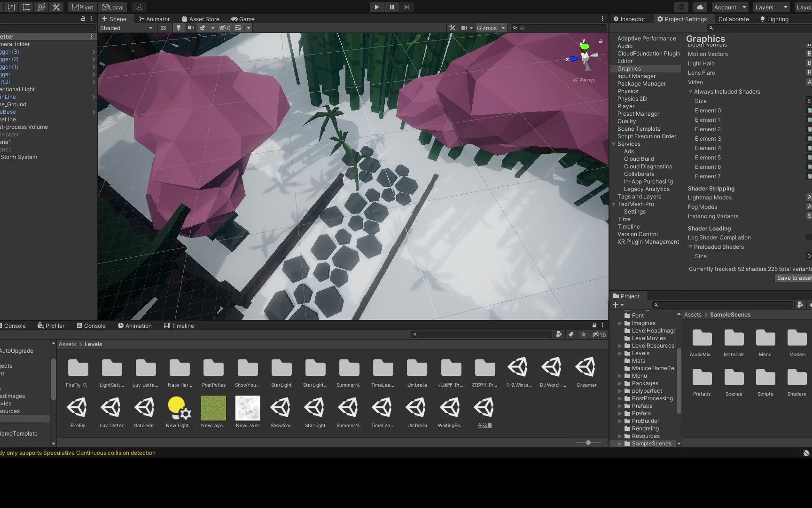Viewport: 812px width, 508px height.
Task: Click the scene orientation gizmo Y axis
Action: [x=584, y=46]
